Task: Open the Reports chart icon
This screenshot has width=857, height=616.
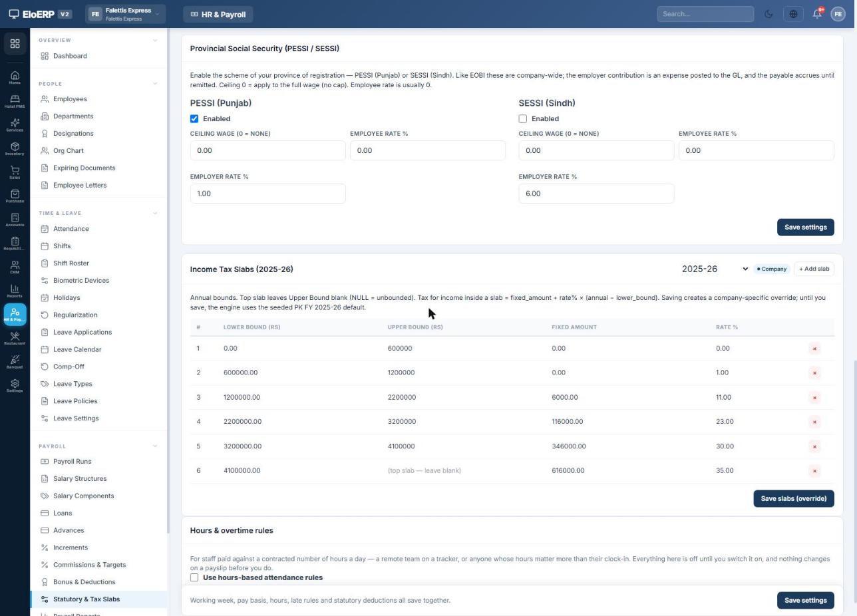Action: point(15,291)
